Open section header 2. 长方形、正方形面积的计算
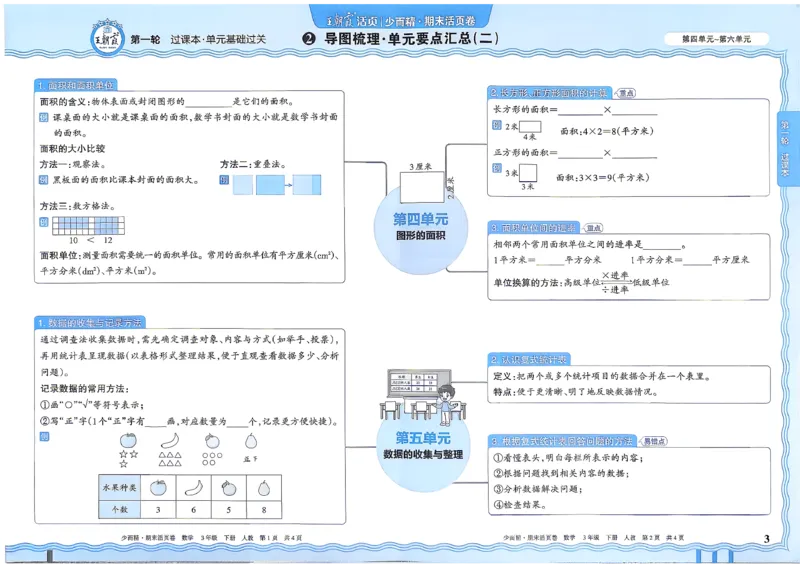This screenshot has height=566, width=800. point(549,93)
